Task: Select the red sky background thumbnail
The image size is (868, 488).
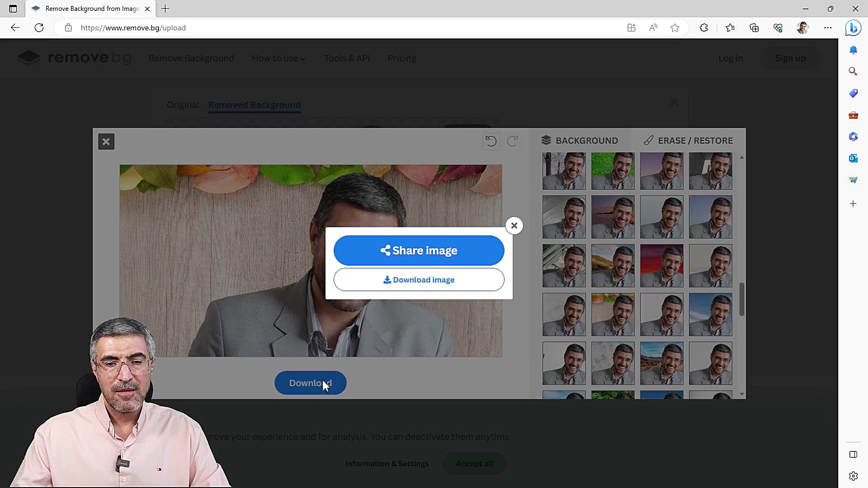Action: [x=661, y=266]
